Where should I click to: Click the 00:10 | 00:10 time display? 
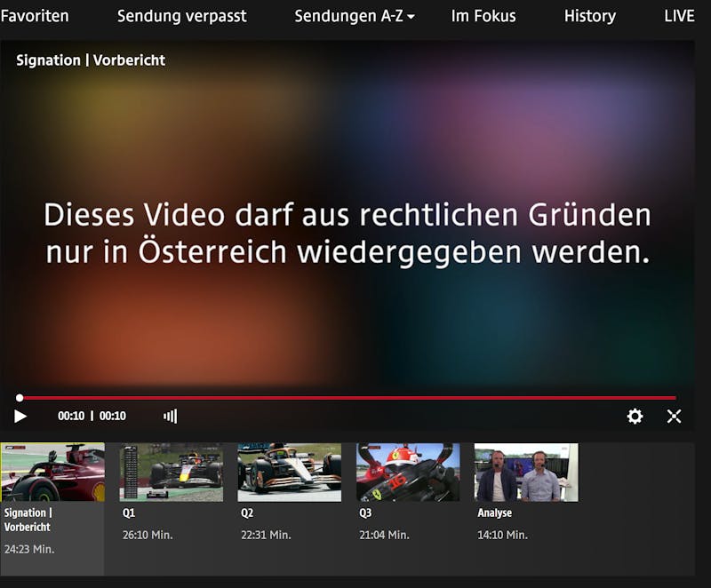click(x=92, y=416)
